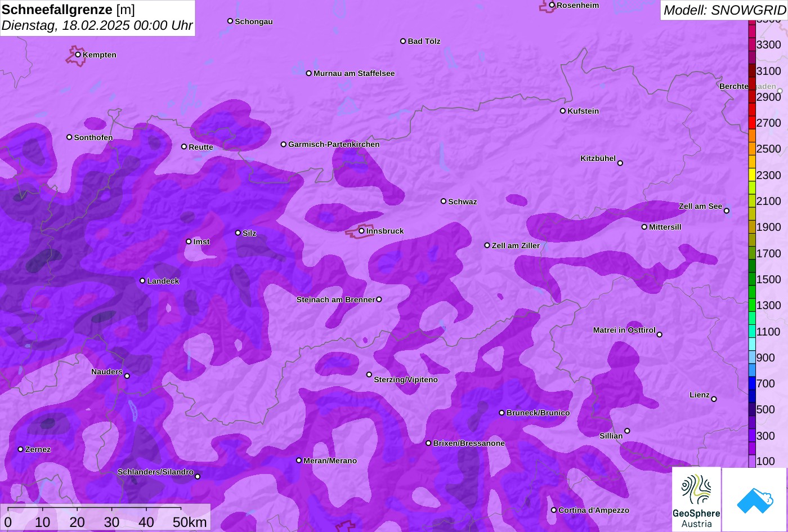Click the Landeck location dot

(142, 281)
